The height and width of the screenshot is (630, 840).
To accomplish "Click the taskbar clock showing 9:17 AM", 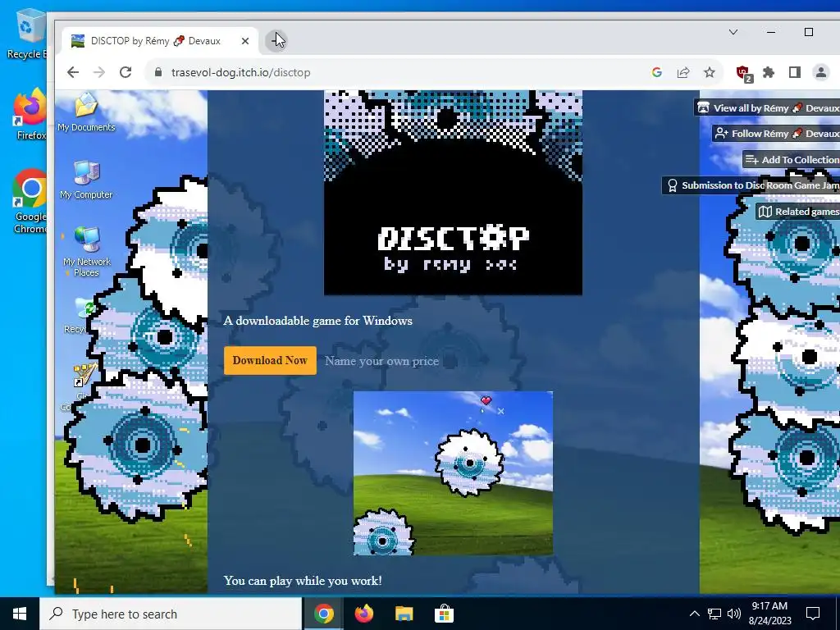I will [769, 614].
